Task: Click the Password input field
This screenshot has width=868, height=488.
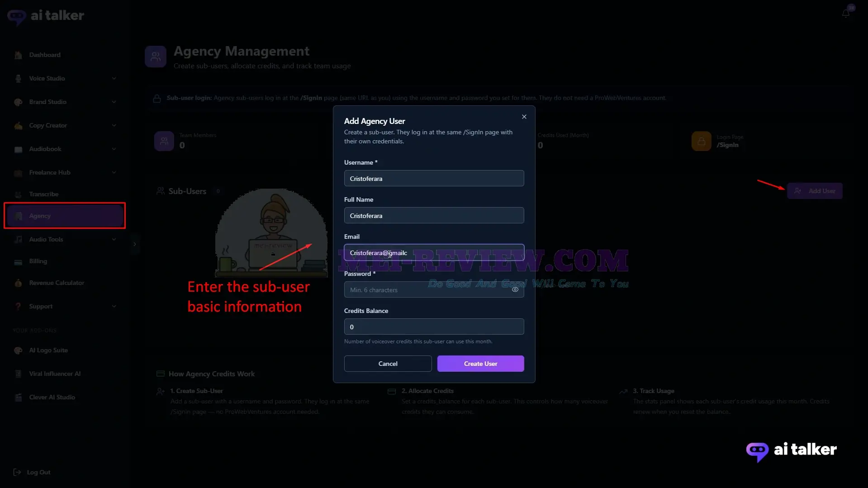Action: pos(434,289)
